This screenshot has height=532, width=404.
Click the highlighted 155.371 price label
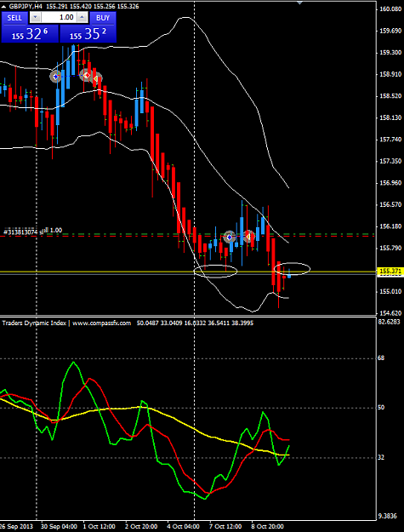coord(390,271)
